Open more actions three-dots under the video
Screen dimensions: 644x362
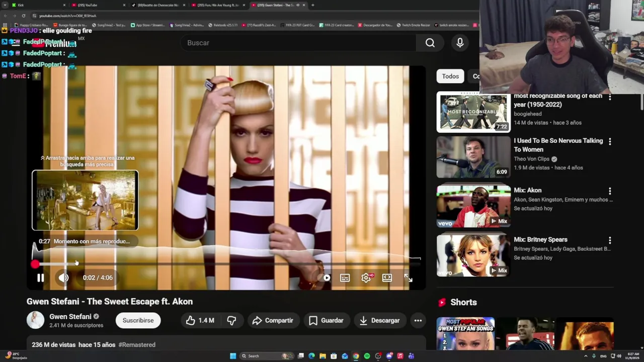[x=418, y=320]
